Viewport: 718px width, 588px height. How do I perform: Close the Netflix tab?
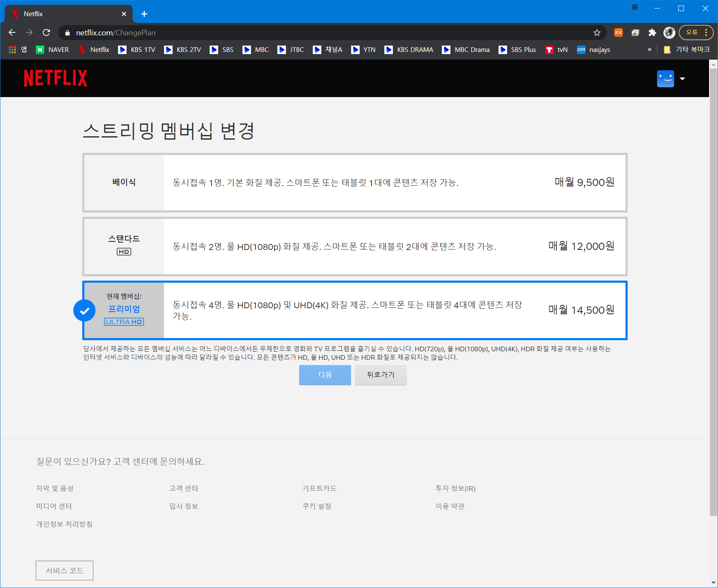124,14
